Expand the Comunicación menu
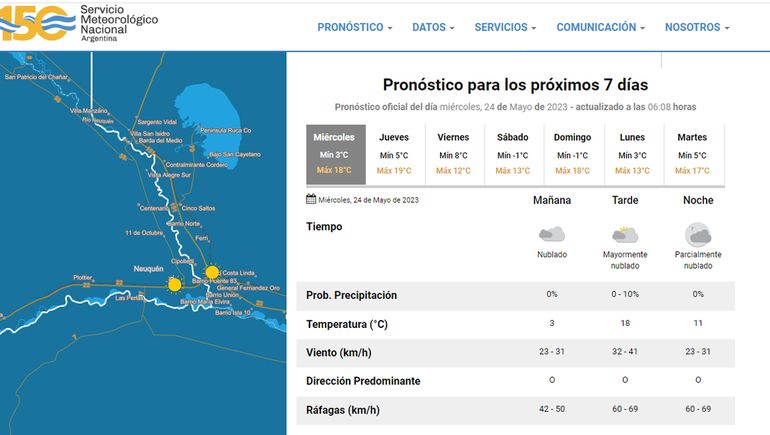This screenshot has width=770, height=435. 600,27
